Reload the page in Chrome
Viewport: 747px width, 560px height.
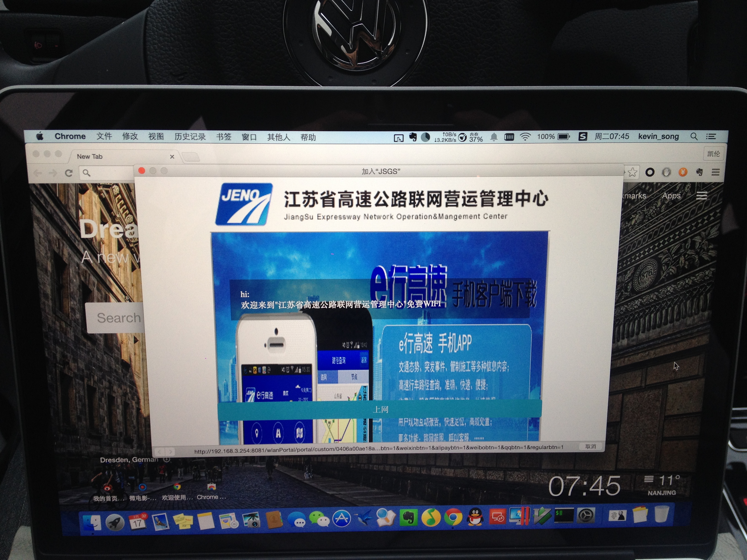pyautogui.click(x=69, y=173)
